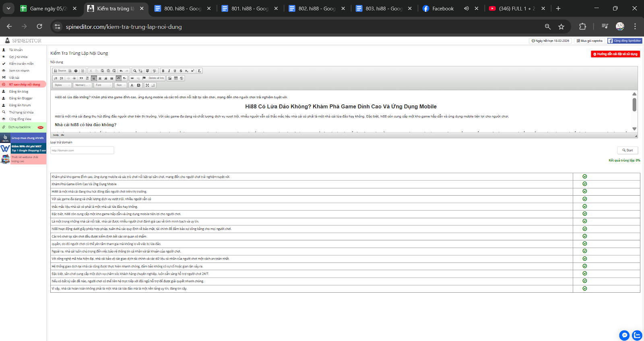Bookmark this page with the star icon

[x=561, y=27]
